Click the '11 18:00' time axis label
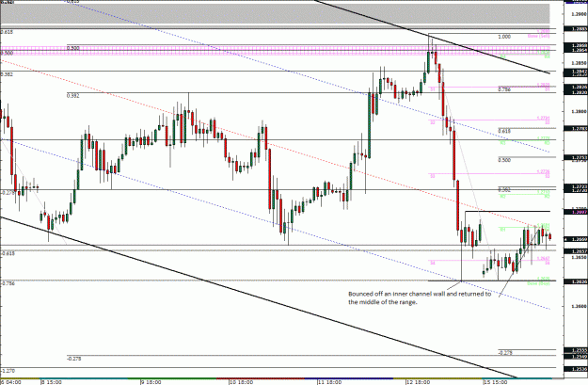Screen dimensions: 588x385 tap(329, 382)
